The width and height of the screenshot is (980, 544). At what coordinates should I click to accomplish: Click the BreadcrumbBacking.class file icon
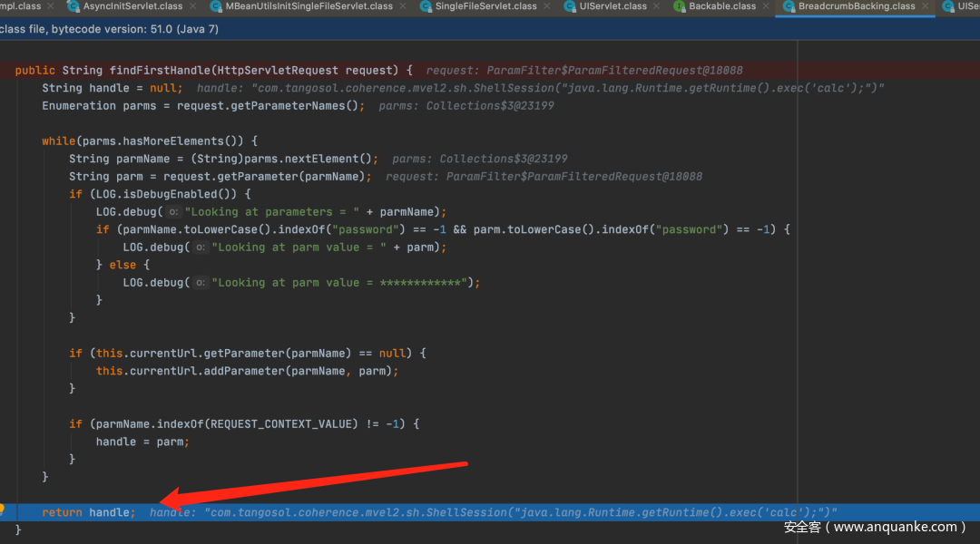(788, 6)
